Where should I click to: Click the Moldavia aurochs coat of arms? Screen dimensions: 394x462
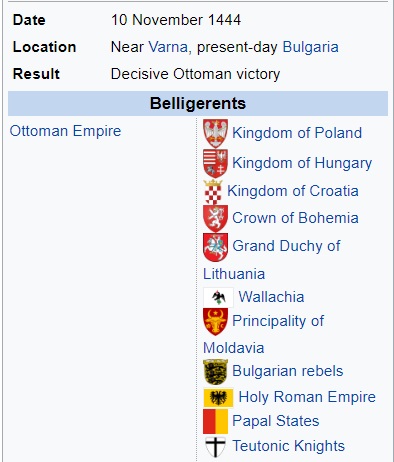pos(216,322)
